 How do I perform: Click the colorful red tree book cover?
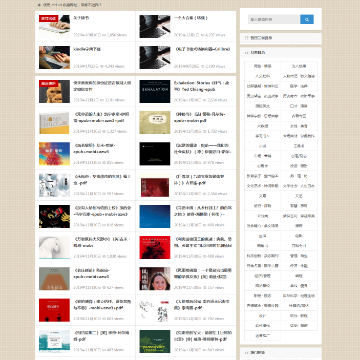pyautogui.click(x=54, y=154)
